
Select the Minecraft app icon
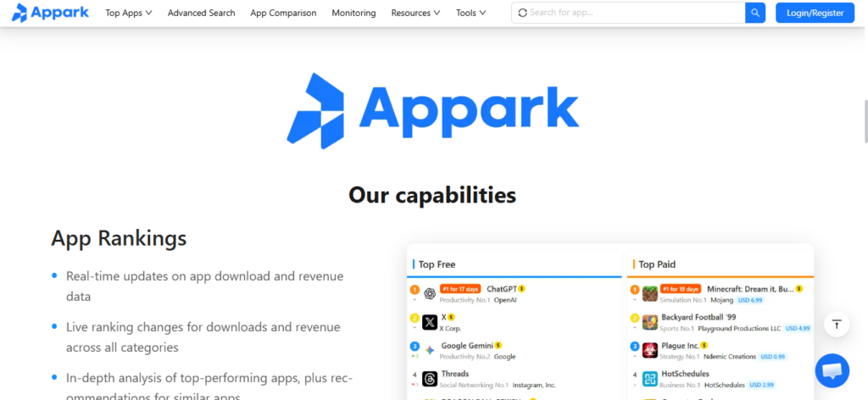pyautogui.click(x=649, y=294)
